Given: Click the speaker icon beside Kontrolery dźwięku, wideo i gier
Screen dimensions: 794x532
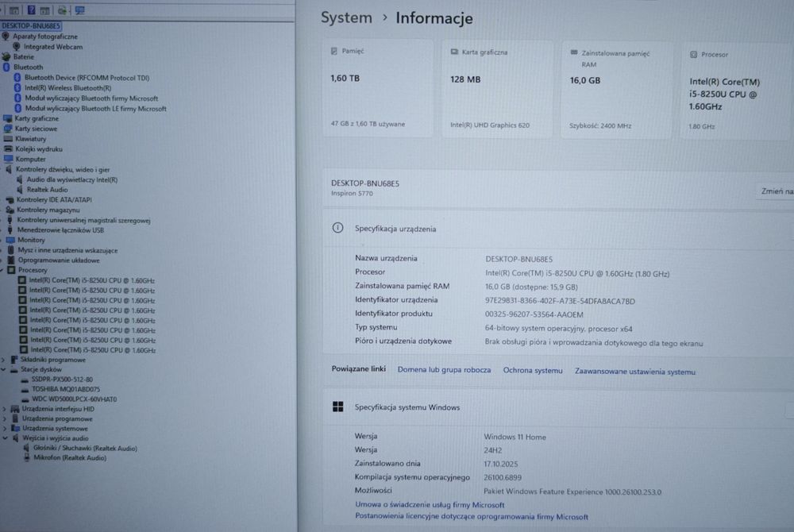Looking at the screenshot, I should click(x=9, y=170).
